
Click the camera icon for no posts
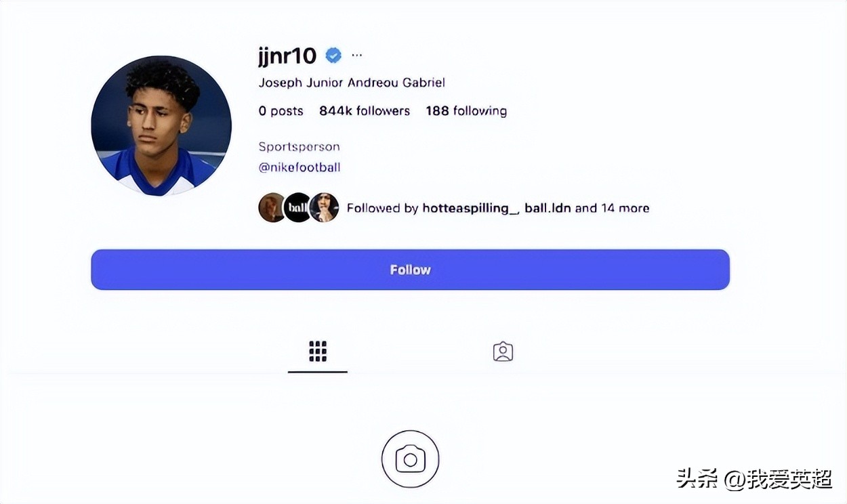(410, 459)
